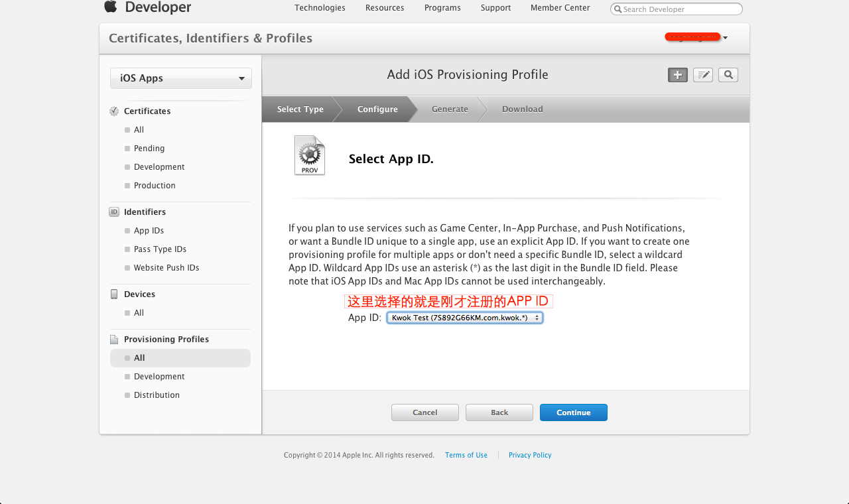Click the Devices section phone icon
849x504 pixels.
tap(114, 294)
